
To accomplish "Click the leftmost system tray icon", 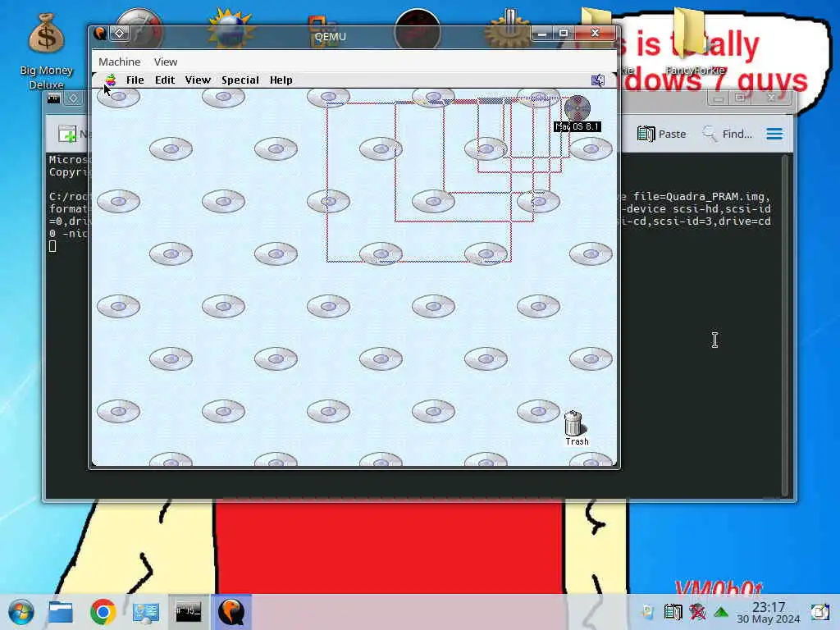I will (x=648, y=612).
